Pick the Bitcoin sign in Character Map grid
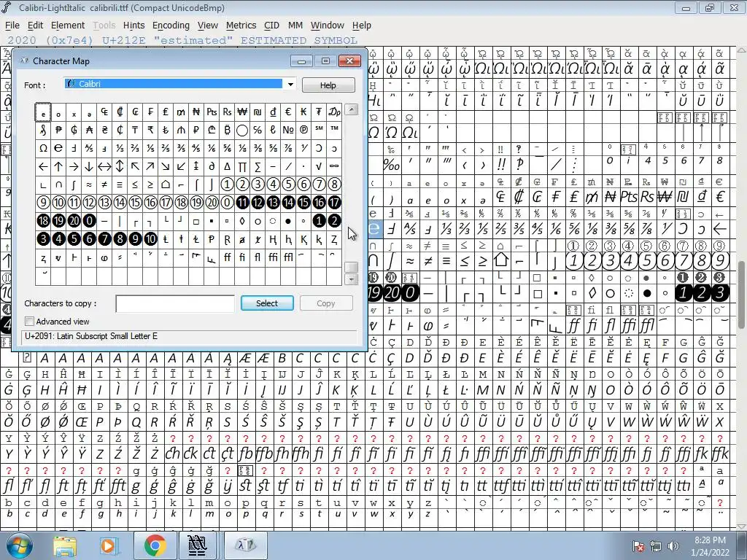 [x=227, y=130]
